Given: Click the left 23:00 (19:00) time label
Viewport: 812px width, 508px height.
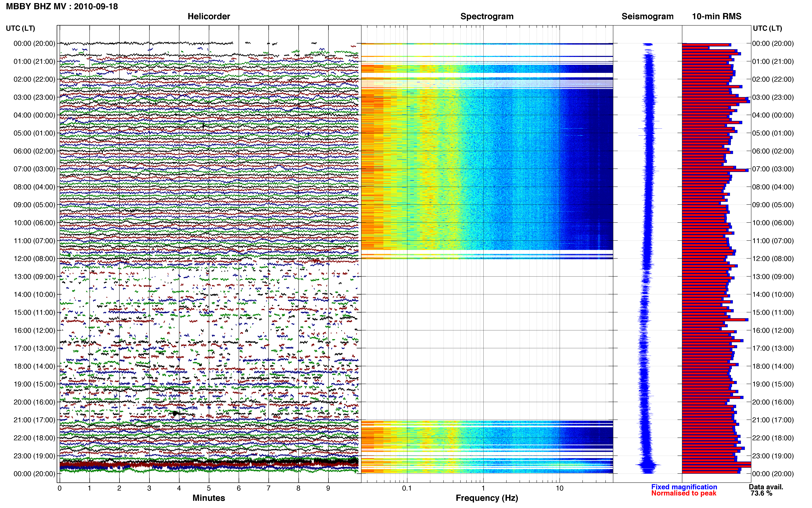Looking at the screenshot, I should pyautogui.click(x=34, y=456).
